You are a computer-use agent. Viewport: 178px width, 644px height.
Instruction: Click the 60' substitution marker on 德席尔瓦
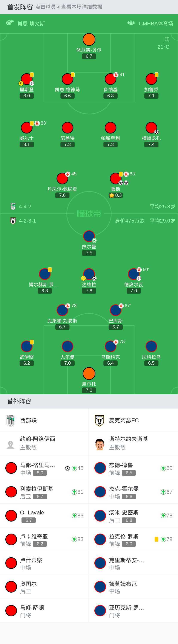pos(139,269)
